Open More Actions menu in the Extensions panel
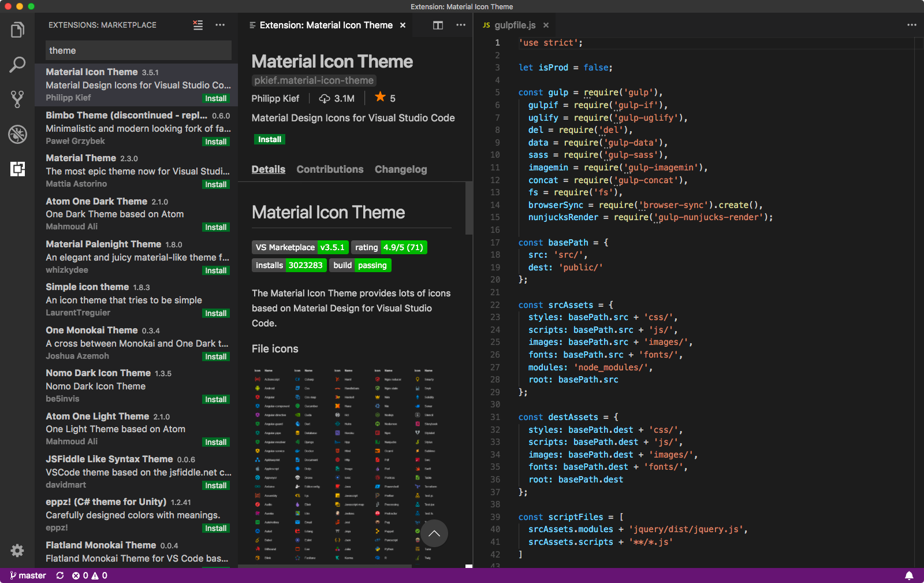Screen dimensions: 924x583 [x=220, y=25]
